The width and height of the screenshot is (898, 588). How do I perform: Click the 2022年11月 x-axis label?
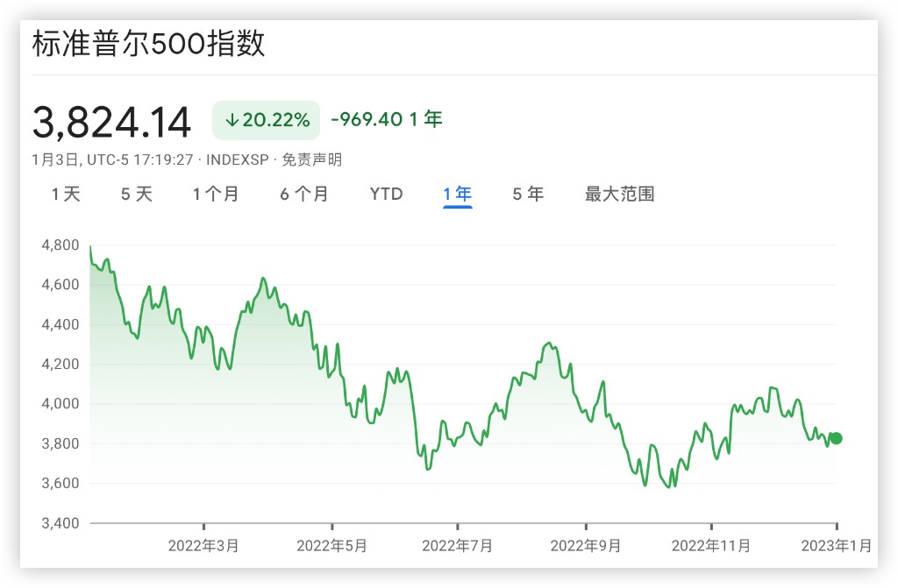pos(711,545)
